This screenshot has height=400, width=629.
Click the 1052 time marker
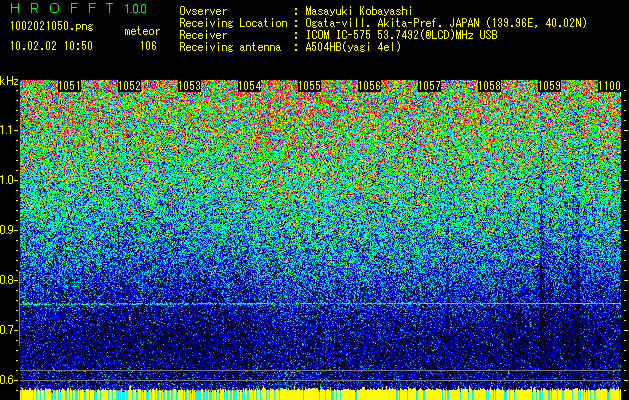pos(130,86)
